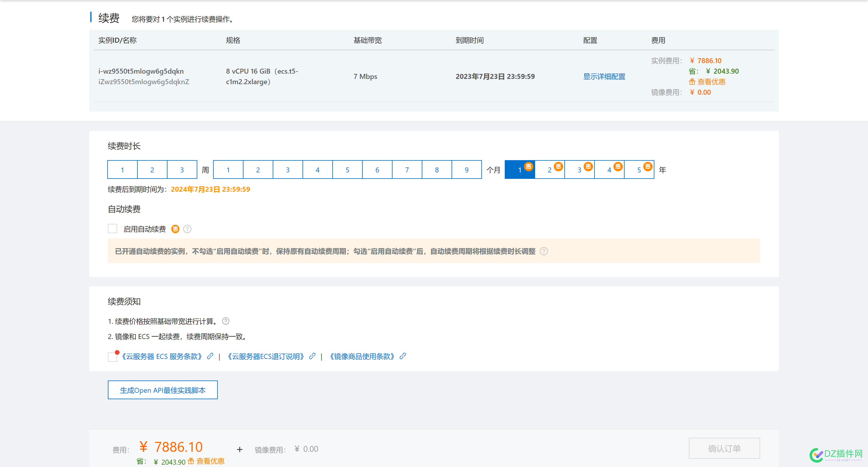Click table savings ¥ 2043.90

[x=722, y=71]
